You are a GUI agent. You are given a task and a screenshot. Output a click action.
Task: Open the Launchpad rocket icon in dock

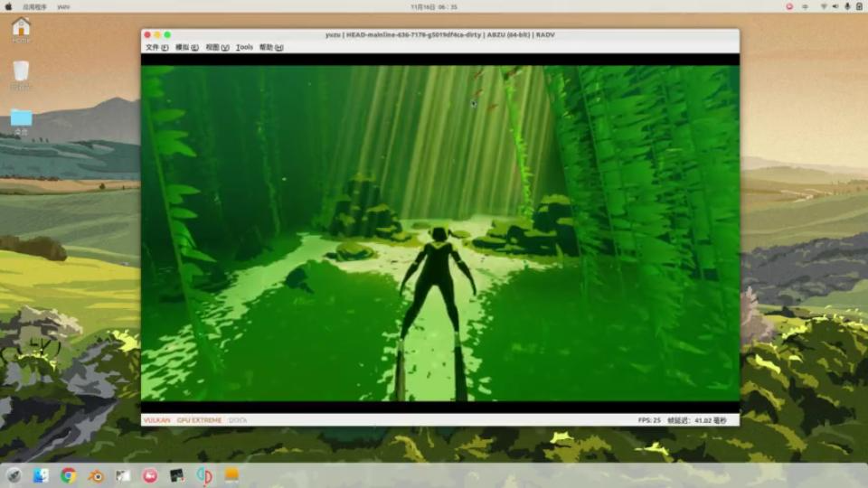[14, 475]
